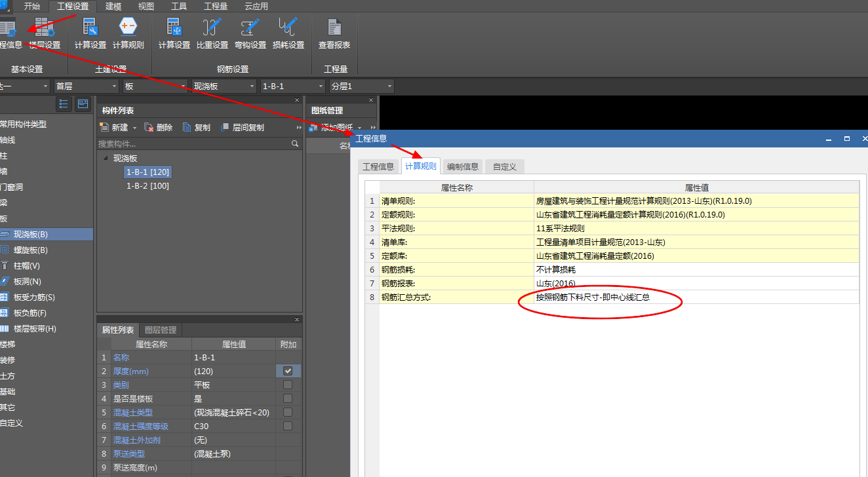
Task: Switch navigation to list view icon
Action: 64,104
